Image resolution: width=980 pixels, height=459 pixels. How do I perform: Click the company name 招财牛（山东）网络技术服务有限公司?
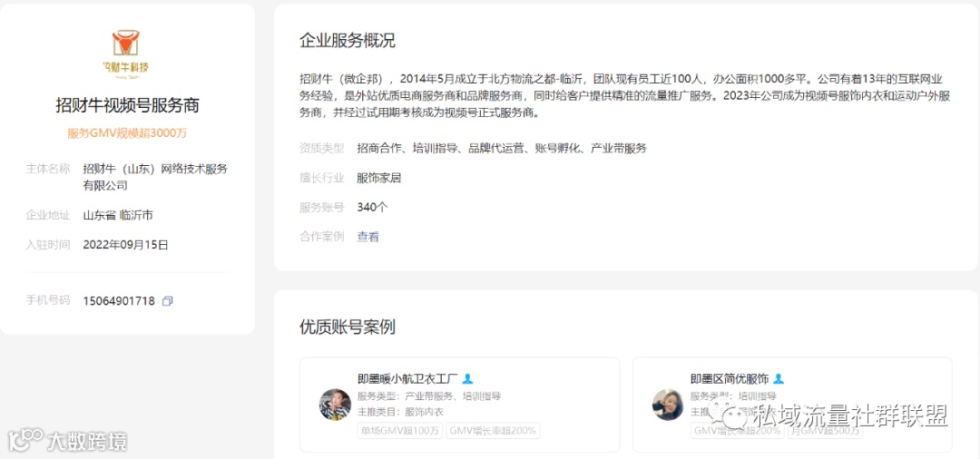click(x=156, y=177)
